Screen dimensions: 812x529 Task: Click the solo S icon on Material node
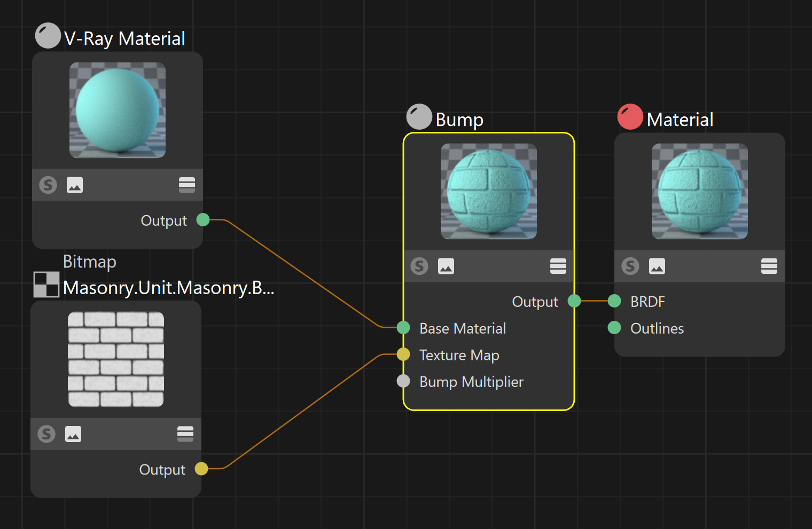coord(630,266)
